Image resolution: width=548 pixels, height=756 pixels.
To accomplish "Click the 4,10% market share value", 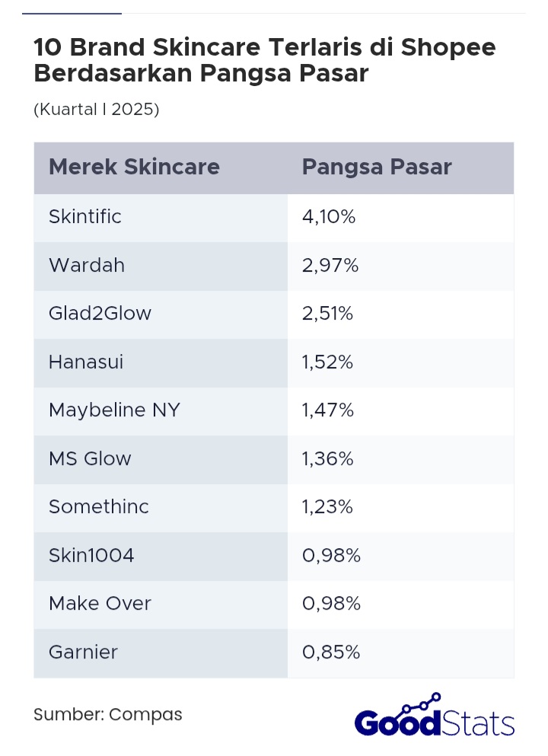I will (x=329, y=217).
